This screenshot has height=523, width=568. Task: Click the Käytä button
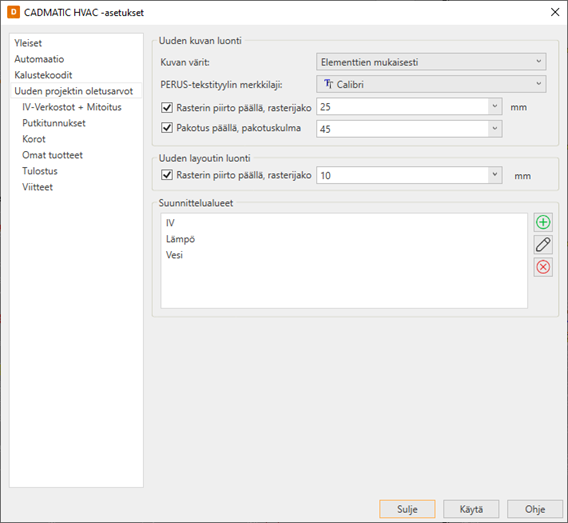(x=471, y=509)
